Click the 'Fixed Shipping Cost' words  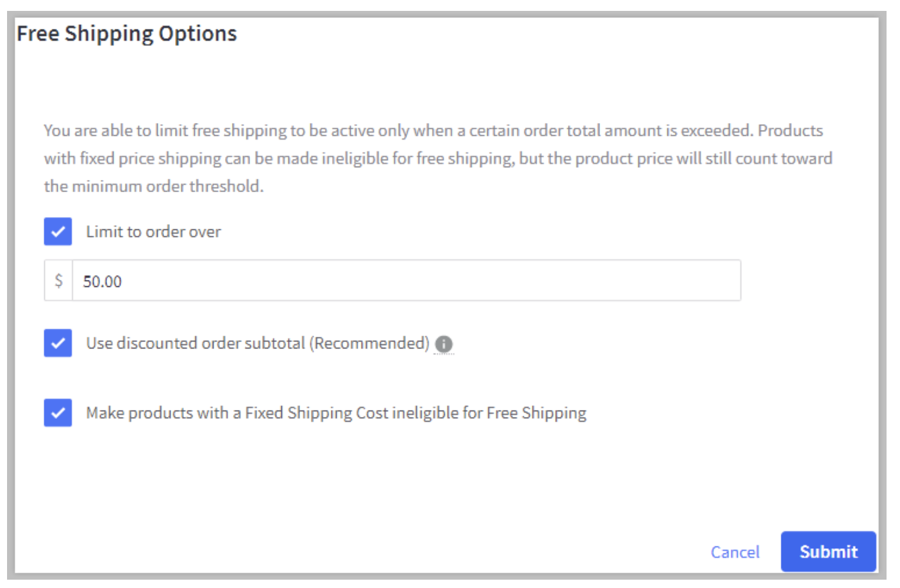(317, 413)
